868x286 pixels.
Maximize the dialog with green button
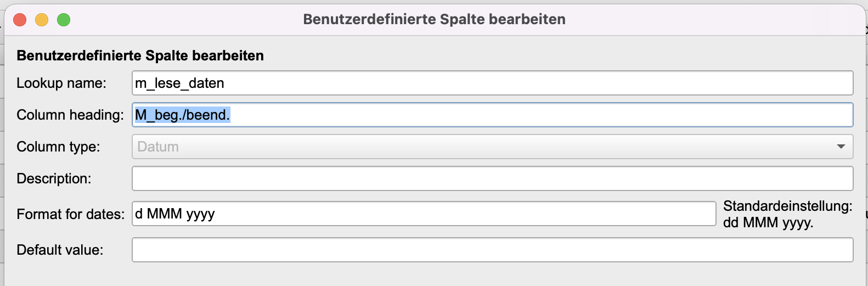coord(64,20)
